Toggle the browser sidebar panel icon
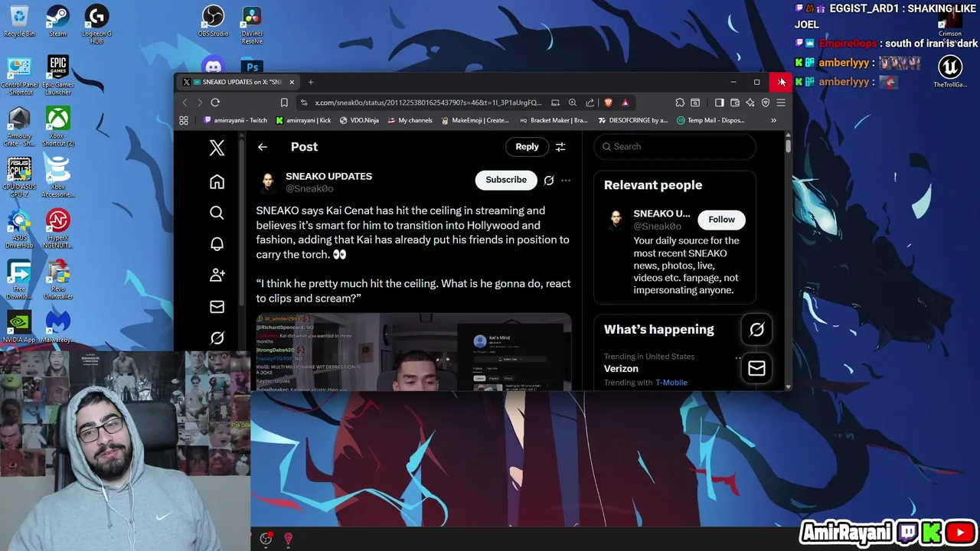The image size is (980, 551). click(x=719, y=103)
